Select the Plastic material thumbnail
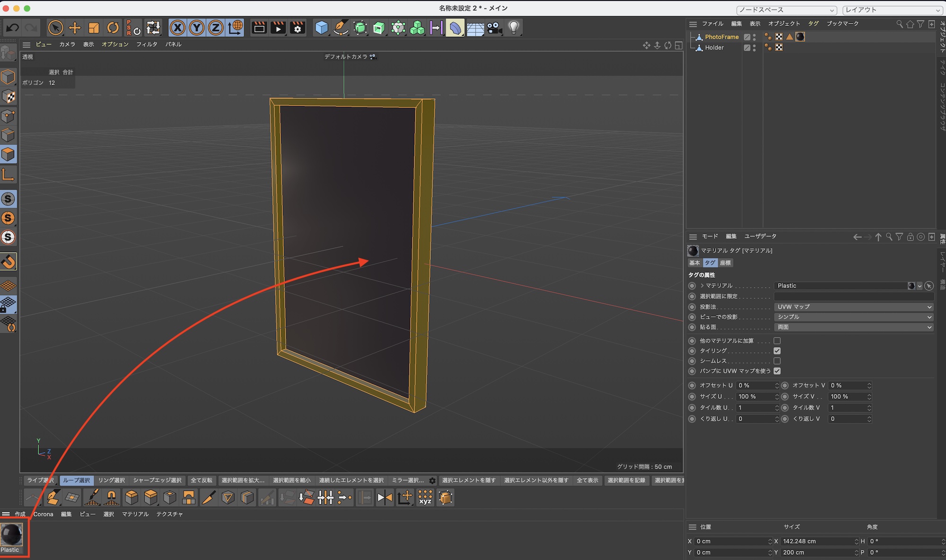This screenshot has width=946, height=560. pos(11,535)
